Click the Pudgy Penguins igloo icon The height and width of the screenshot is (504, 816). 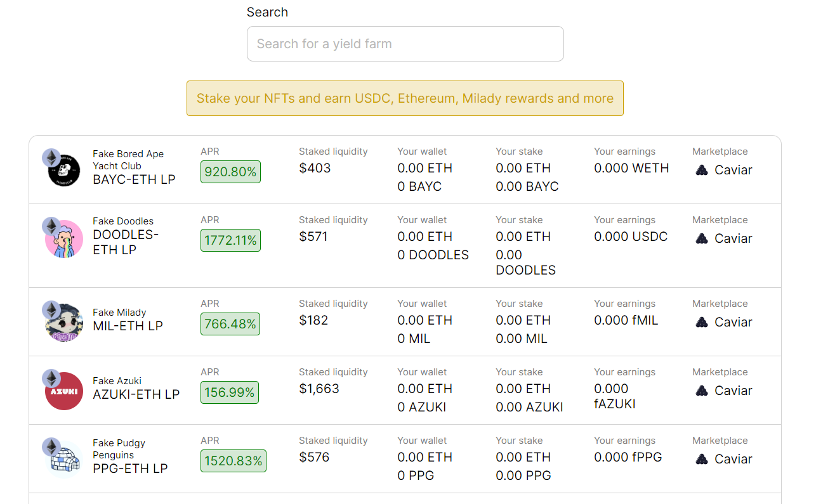pos(64,460)
